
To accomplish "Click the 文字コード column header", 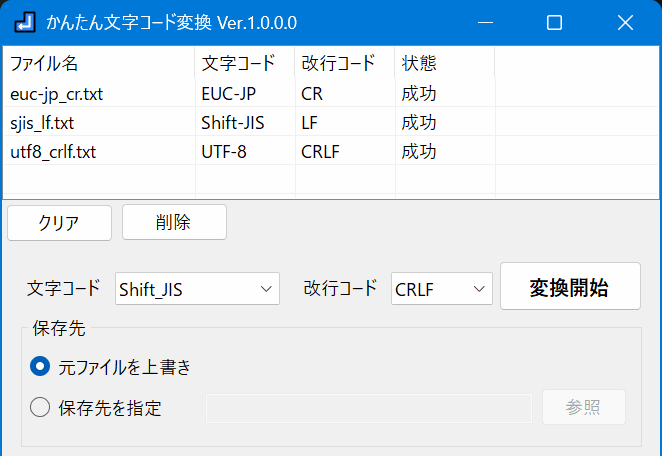I will pyautogui.click(x=245, y=63).
